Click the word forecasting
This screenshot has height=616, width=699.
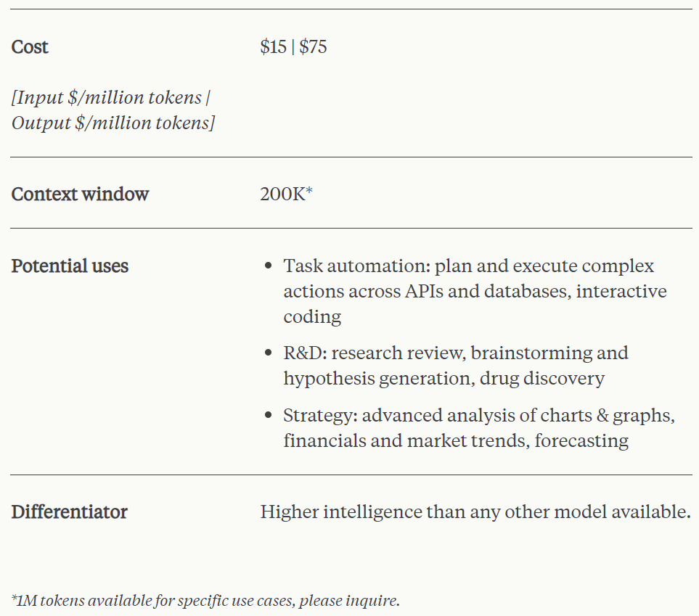tap(581, 440)
